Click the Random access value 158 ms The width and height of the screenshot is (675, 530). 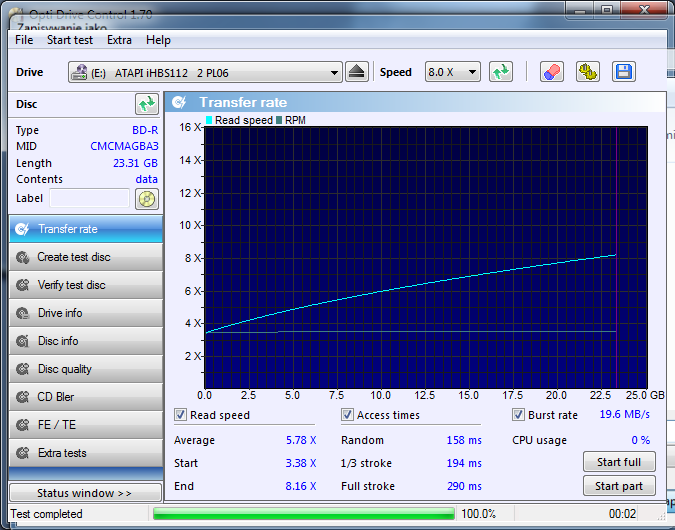pyautogui.click(x=464, y=440)
